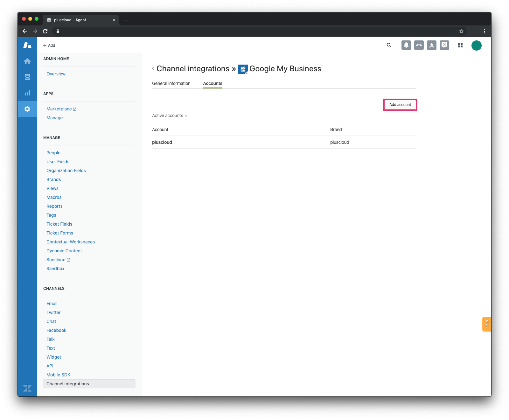Click the browser forward arrow

click(35, 31)
